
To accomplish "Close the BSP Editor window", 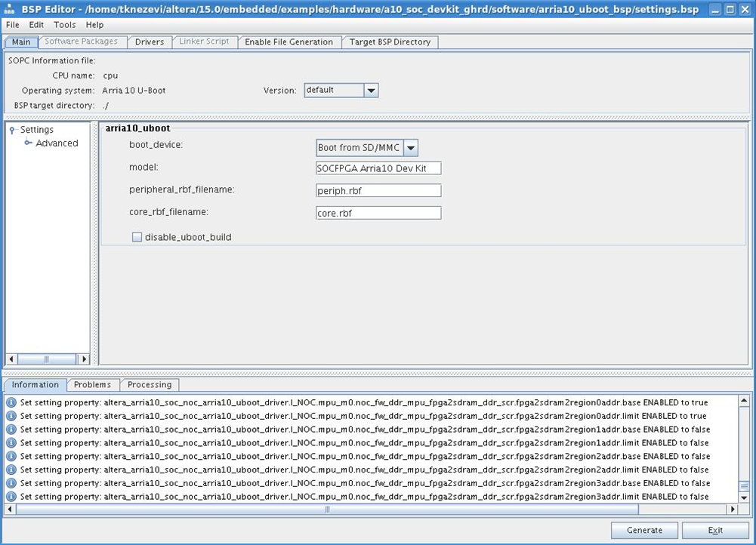I will click(x=745, y=9).
